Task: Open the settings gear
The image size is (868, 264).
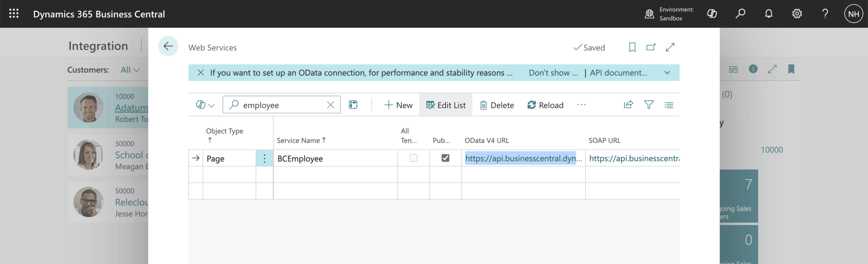Action: 797,14
